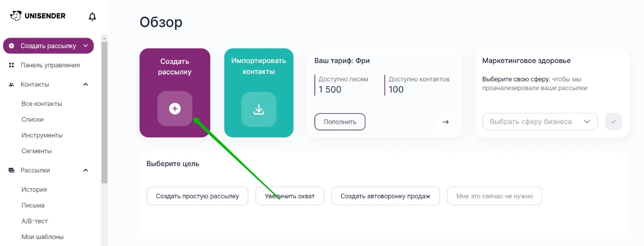Click the checkmark confirm icon button
The image size is (644, 246).
click(x=613, y=122)
